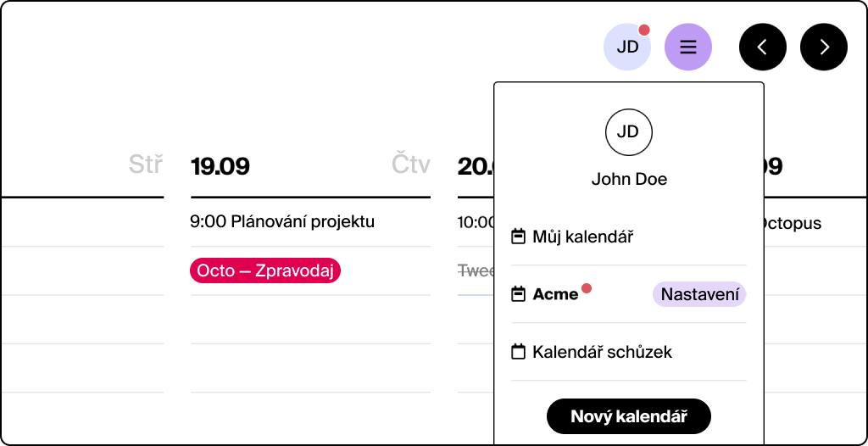This screenshot has height=446, width=868.
Task: Click the calendar icon beside Acme
Action: (x=519, y=294)
